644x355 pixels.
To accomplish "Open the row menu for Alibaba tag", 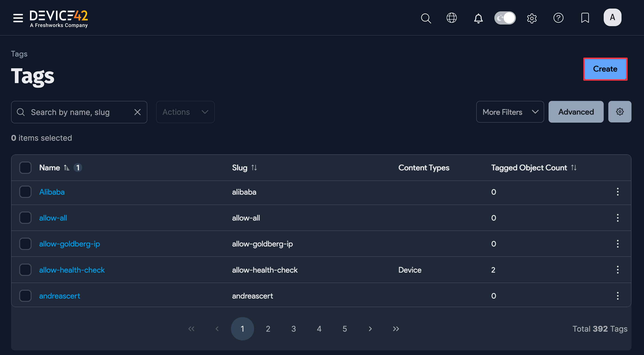I will coord(618,192).
